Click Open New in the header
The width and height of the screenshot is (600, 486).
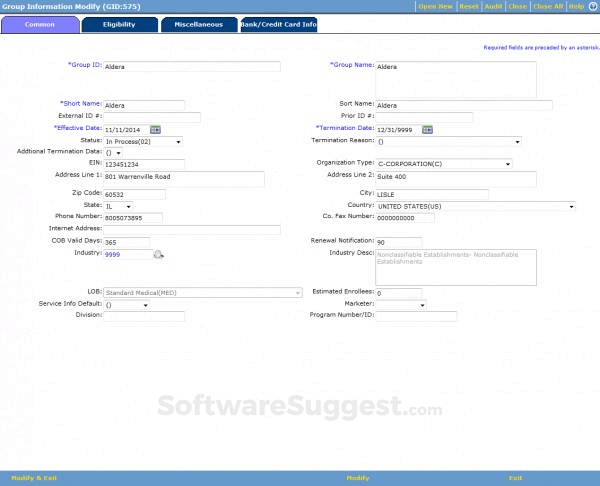435,6
